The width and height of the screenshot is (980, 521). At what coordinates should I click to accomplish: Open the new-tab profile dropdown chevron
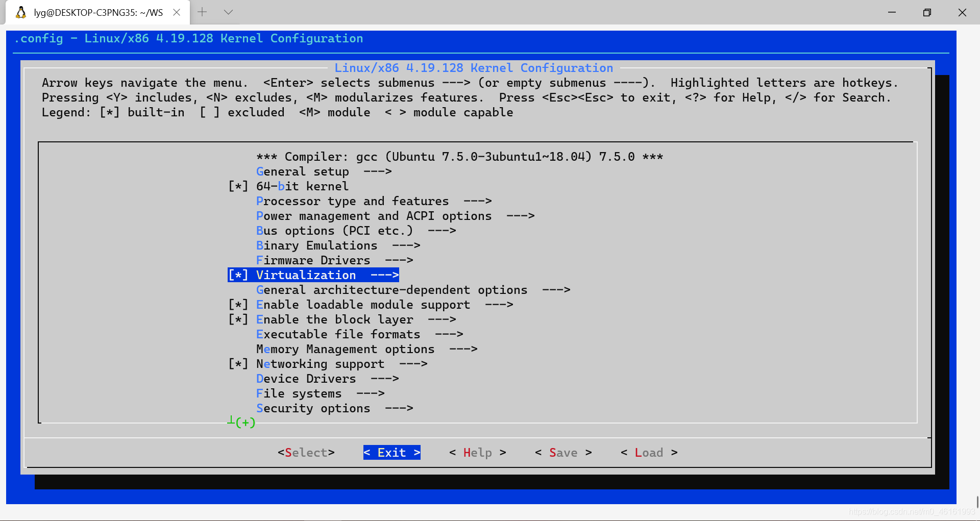click(x=228, y=12)
